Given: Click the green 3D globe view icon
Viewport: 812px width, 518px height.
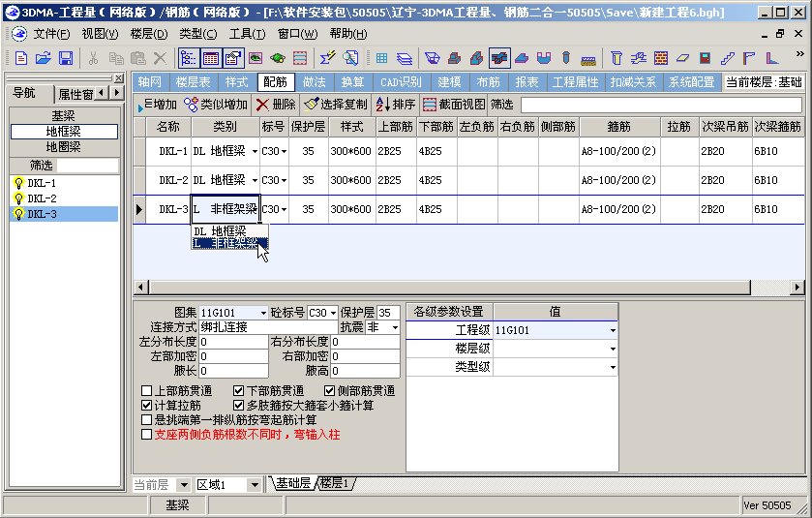Looking at the screenshot, I should (x=278, y=58).
